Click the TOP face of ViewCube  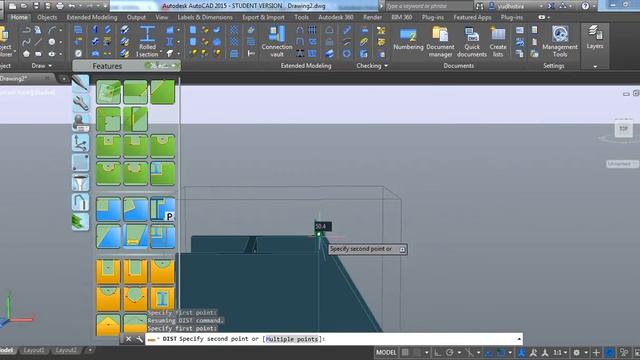point(623,129)
